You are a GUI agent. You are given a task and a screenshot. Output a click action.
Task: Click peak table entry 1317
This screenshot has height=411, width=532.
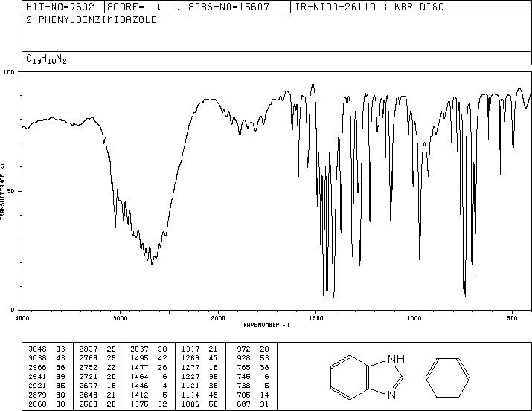point(190,349)
